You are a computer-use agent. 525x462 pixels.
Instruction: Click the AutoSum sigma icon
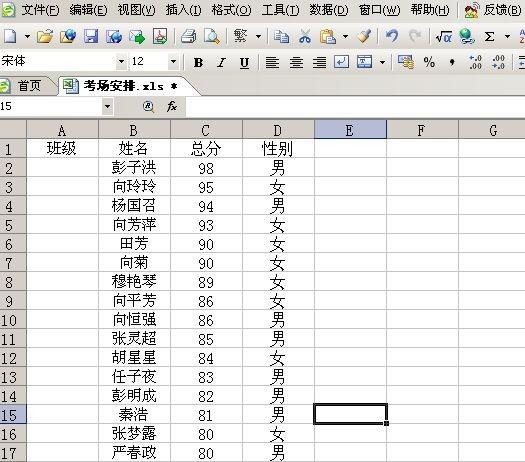490,36
